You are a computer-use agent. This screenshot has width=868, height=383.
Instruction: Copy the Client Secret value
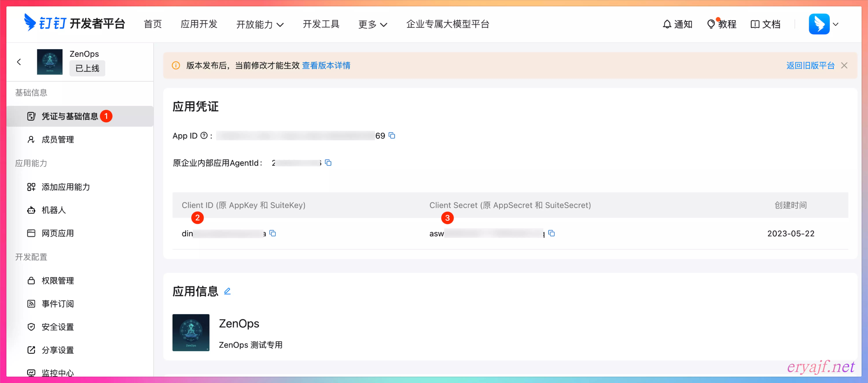coord(551,233)
